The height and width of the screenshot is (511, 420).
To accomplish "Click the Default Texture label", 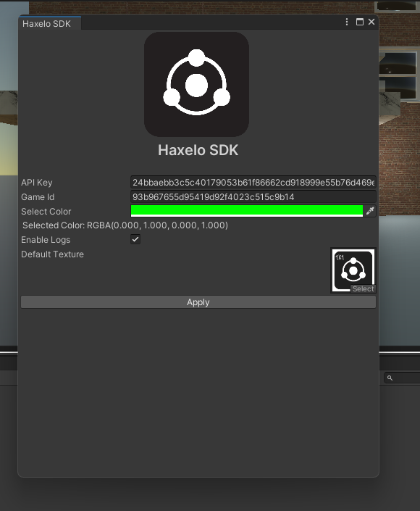I will (52, 254).
